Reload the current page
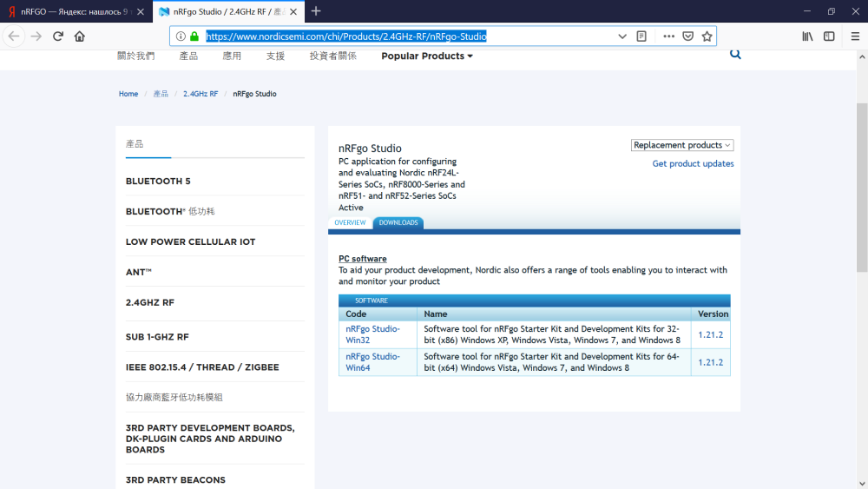Screen dimensions: 868x489 (58, 36)
